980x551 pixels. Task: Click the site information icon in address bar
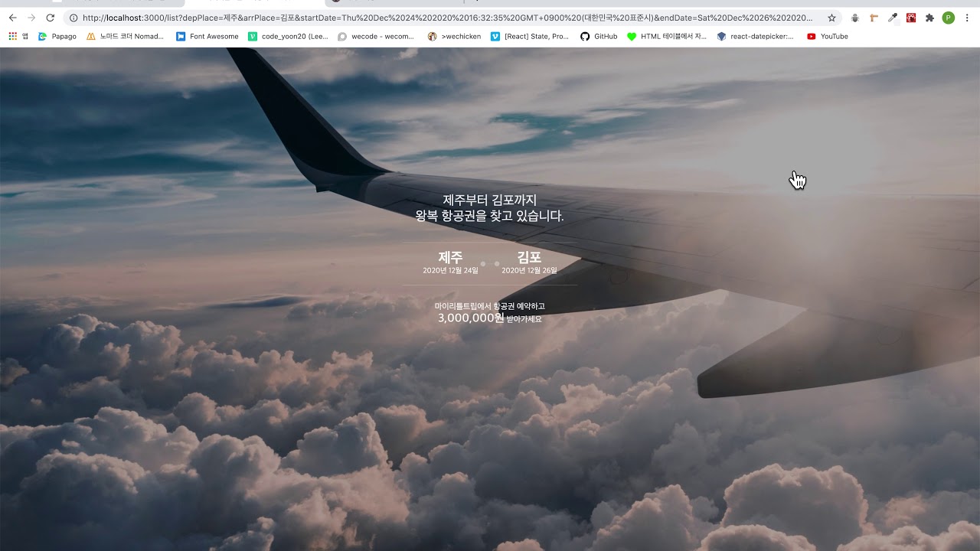tap(73, 18)
